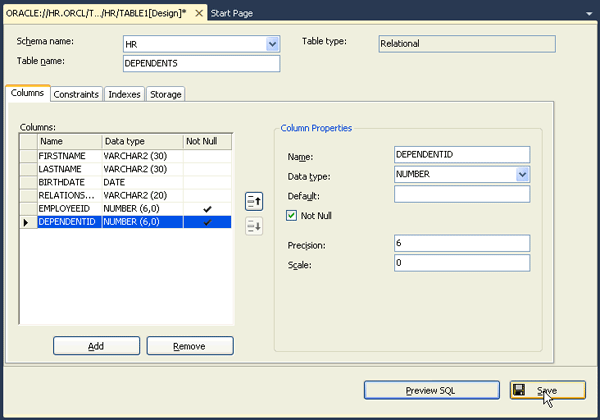Go to the Storage tab
The width and height of the screenshot is (600, 420).
coord(165,94)
